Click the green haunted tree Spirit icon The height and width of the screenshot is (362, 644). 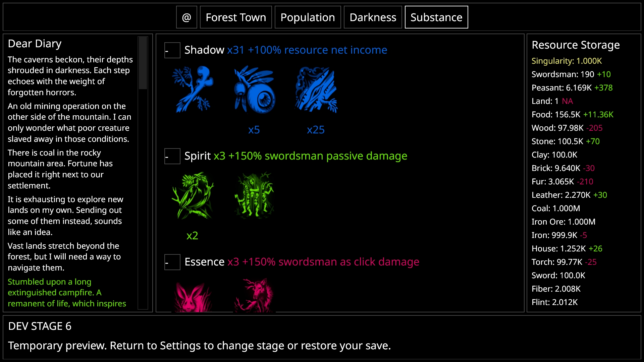254,195
